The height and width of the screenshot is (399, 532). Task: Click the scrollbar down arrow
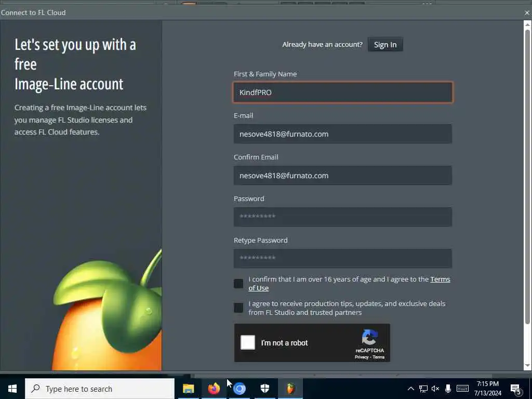pyautogui.click(x=527, y=366)
